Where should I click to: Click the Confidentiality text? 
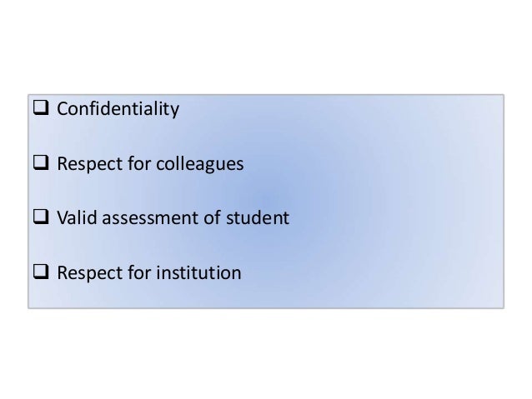118,109
